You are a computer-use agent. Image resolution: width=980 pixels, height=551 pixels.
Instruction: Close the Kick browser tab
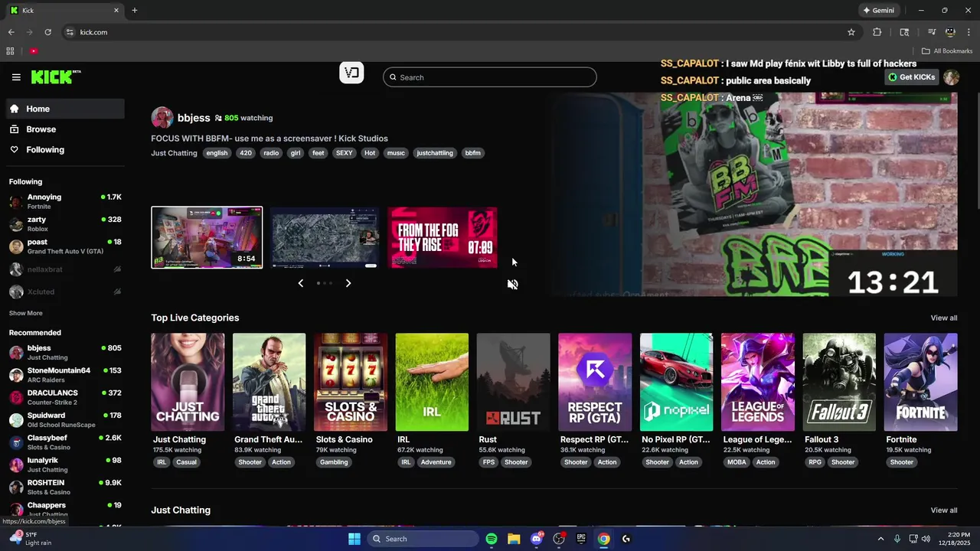tap(116, 11)
